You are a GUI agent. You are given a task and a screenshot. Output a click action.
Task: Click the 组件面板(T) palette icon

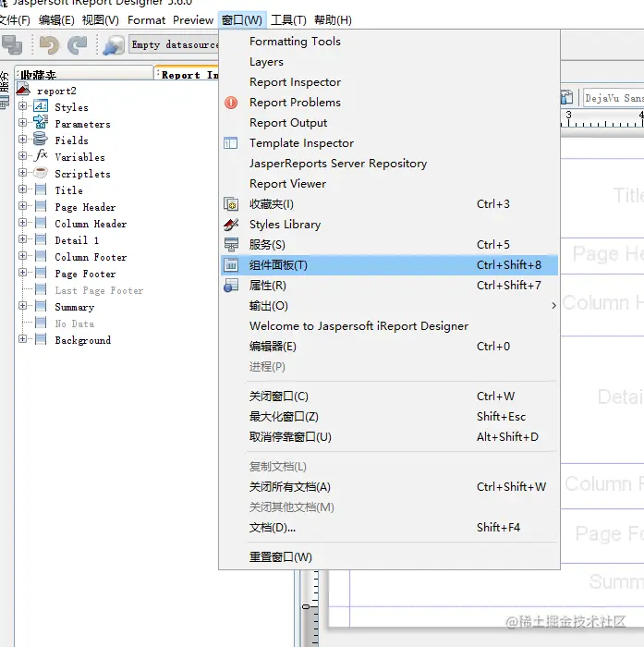click(231, 265)
